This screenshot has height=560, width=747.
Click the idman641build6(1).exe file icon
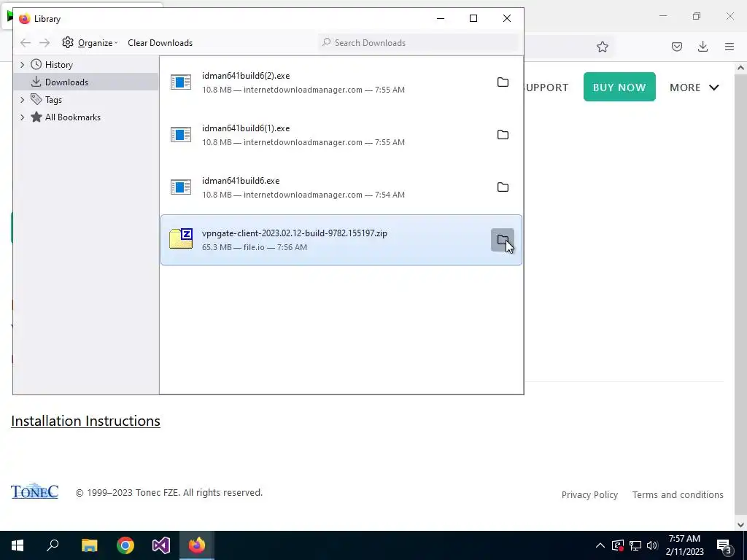pos(181,135)
